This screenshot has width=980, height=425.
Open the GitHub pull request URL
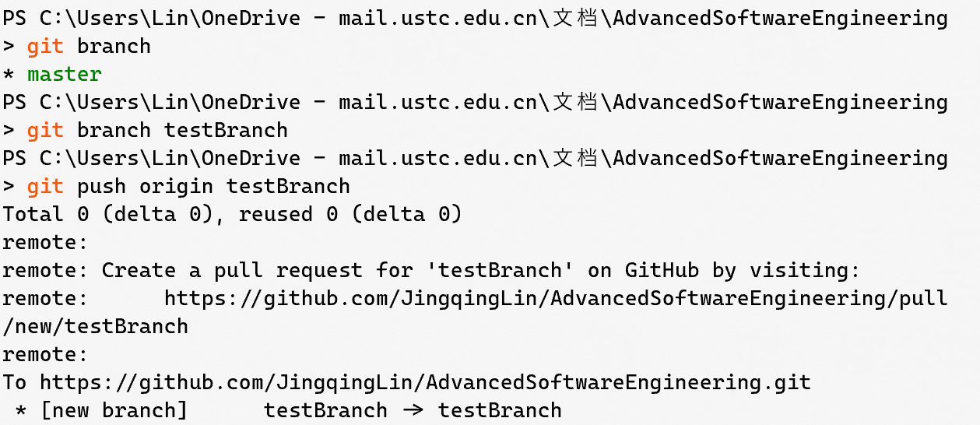coord(556,298)
